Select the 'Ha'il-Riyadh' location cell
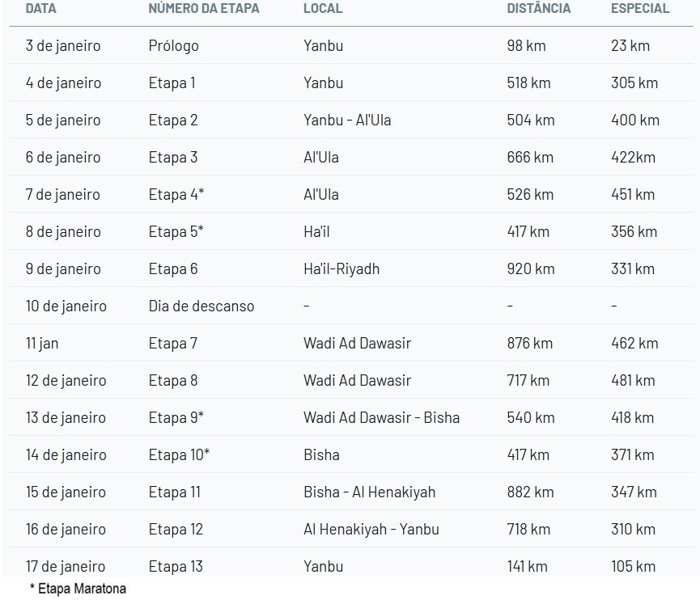This screenshot has height=600, width=700. 342,269
